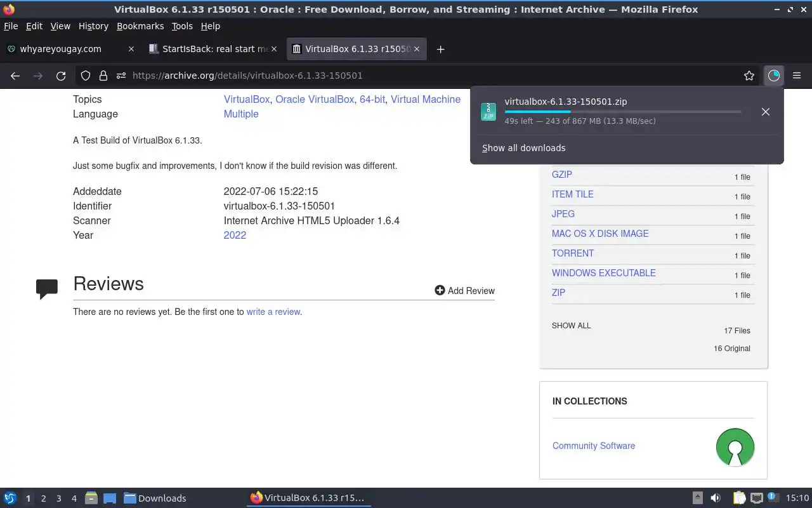Viewport: 812px width, 508px height.
Task: Open the volume control in the tray
Action: click(x=715, y=498)
